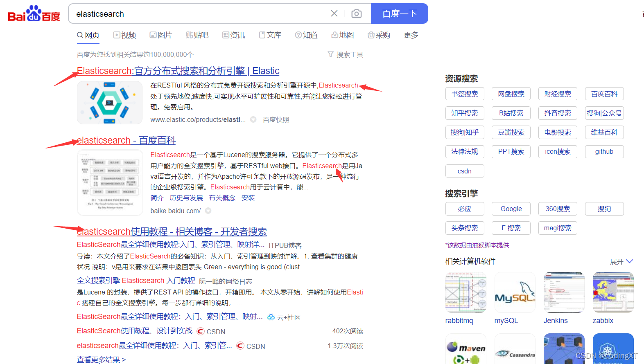Click the 百度百科 resource button
Image resolution: width=644 pixels, height=364 pixels.
(604, 94)
